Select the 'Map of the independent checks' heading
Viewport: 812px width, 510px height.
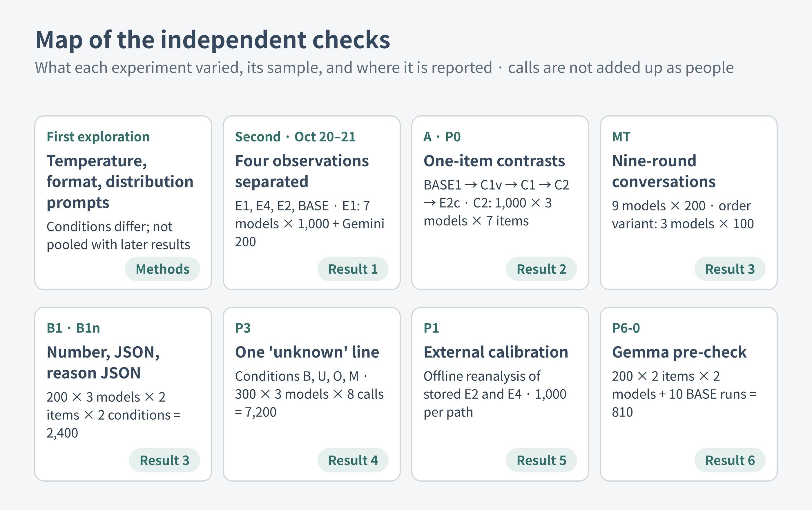[x=213, y=40]
